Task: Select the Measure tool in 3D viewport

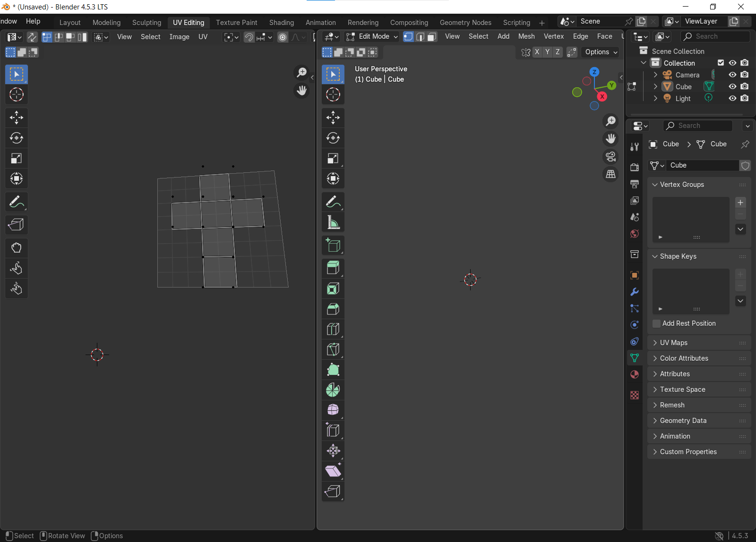Action: point(333,222)
